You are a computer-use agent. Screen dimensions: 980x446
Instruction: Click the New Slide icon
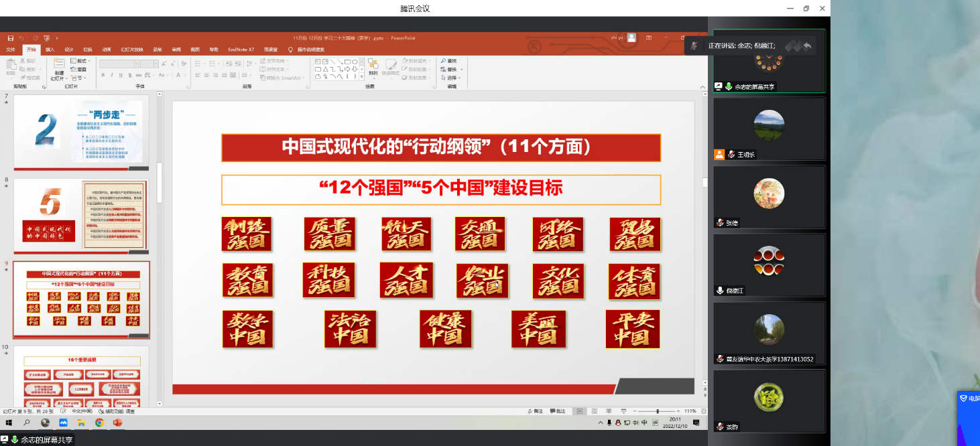pos(60,66)
